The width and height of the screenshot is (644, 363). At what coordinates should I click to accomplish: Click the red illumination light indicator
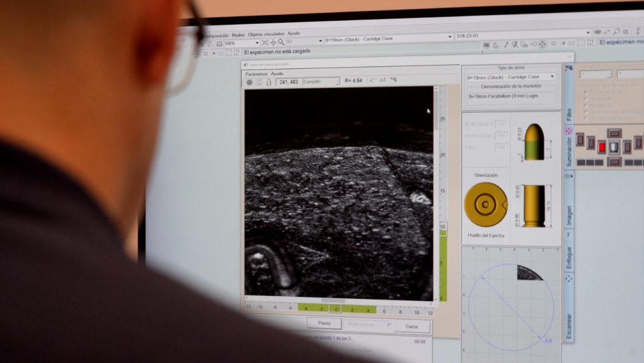click(x=602, y=147)
